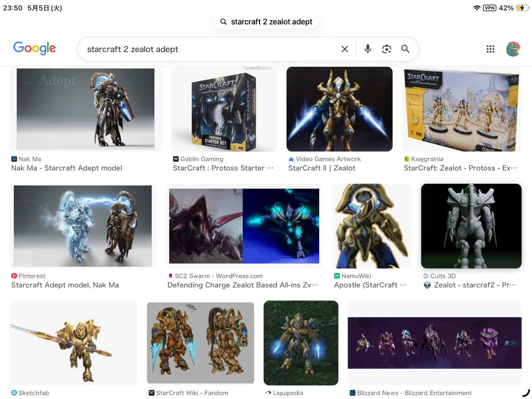Start voice search with microphone icon

click(x=368, y=49)
